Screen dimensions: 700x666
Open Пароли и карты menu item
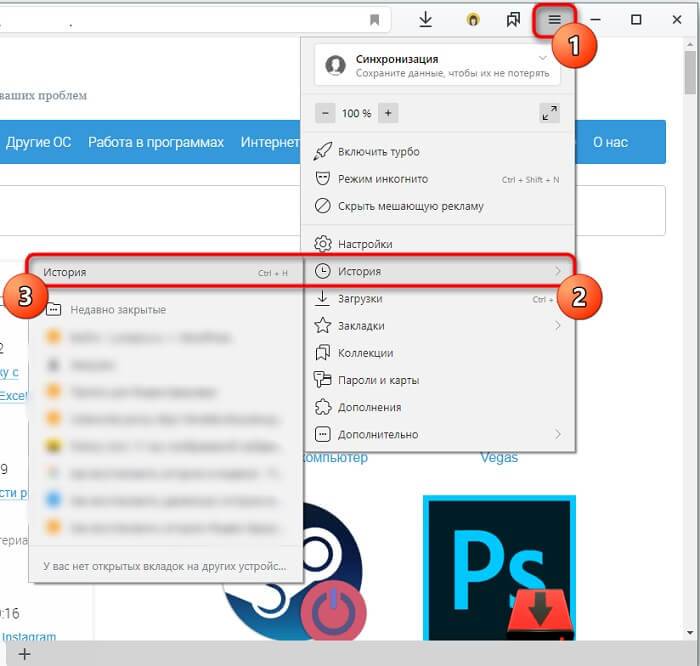point(379,380)
